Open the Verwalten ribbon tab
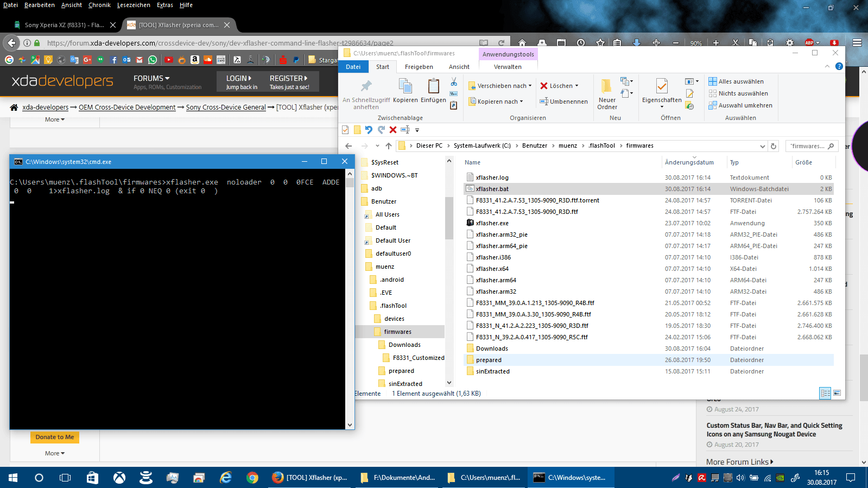The image size is (868, 488). click(508, 67)
